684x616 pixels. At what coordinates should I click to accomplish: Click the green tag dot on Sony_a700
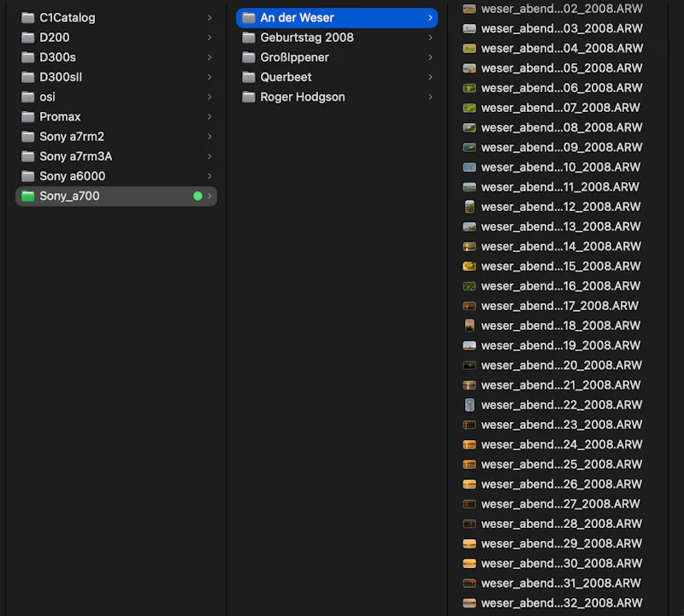[x=198, y=197]
